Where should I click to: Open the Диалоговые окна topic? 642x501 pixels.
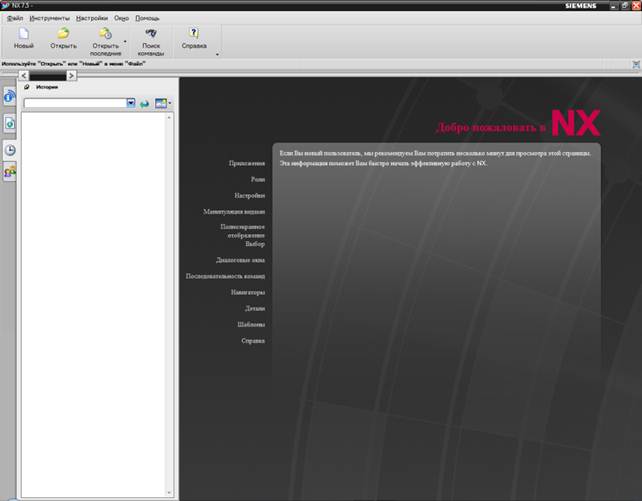pos(240,260)
